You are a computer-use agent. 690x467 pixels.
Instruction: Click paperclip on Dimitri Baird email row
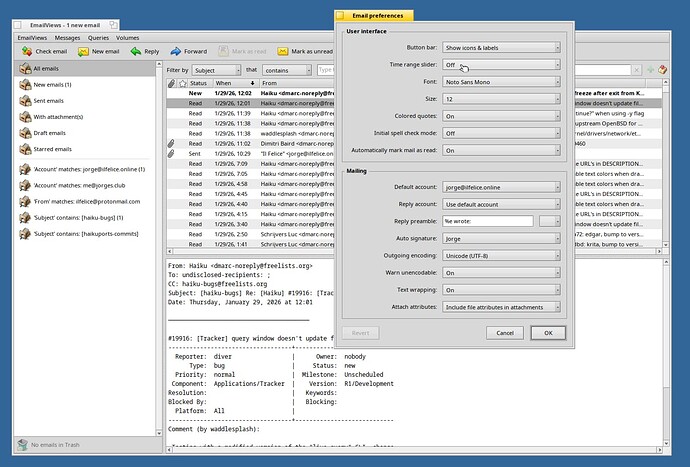pyautogui.click(x=171, y=143)
